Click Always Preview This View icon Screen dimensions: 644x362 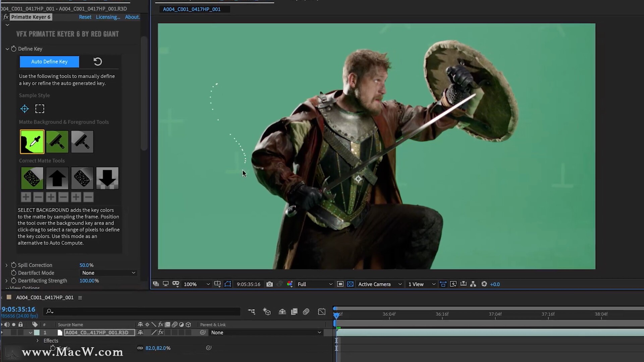coord(156,284)
